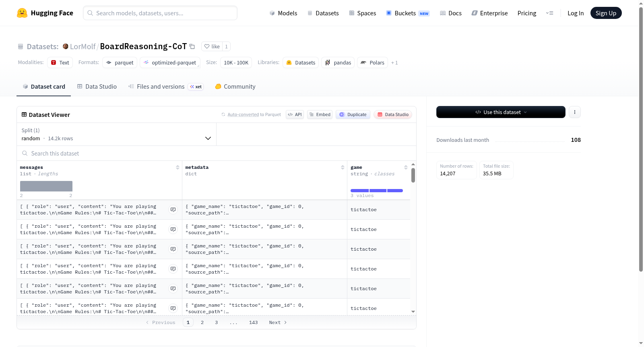Click the heart like button
The height and width of the screenshot is (347, 644).
coord(212,46)
